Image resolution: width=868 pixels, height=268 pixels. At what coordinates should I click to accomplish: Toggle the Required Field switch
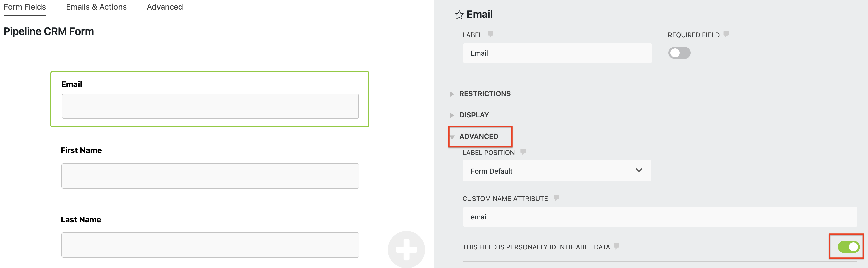click(x=679, y=53)
